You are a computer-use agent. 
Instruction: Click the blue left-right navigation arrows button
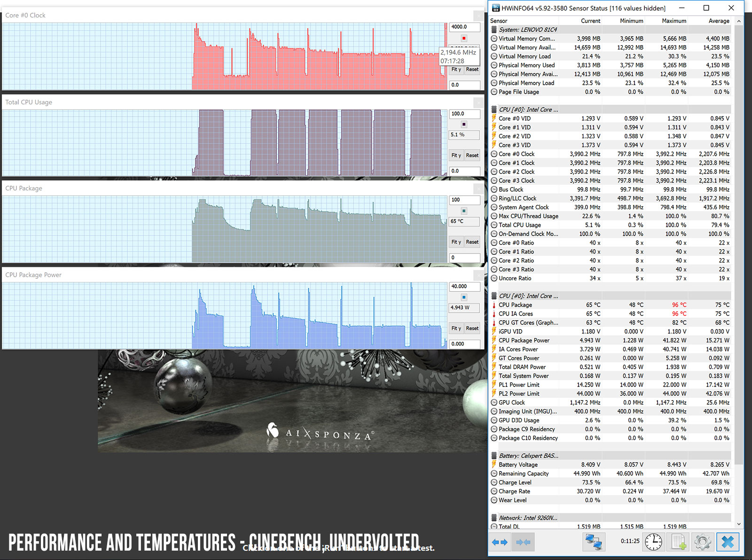point(499,542)
